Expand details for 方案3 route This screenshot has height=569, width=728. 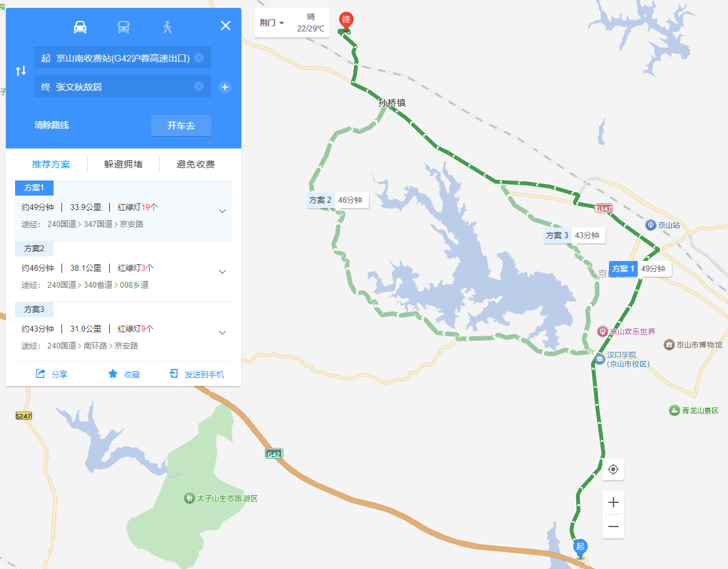point(222,332)
